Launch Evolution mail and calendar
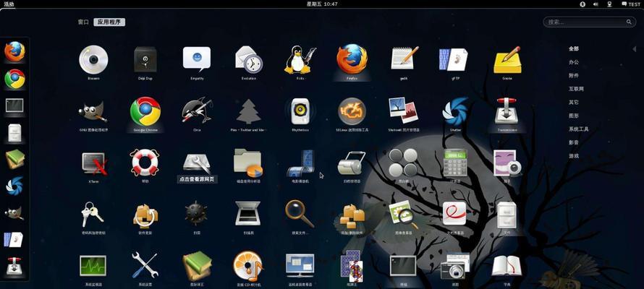 (x=249, y=59)
